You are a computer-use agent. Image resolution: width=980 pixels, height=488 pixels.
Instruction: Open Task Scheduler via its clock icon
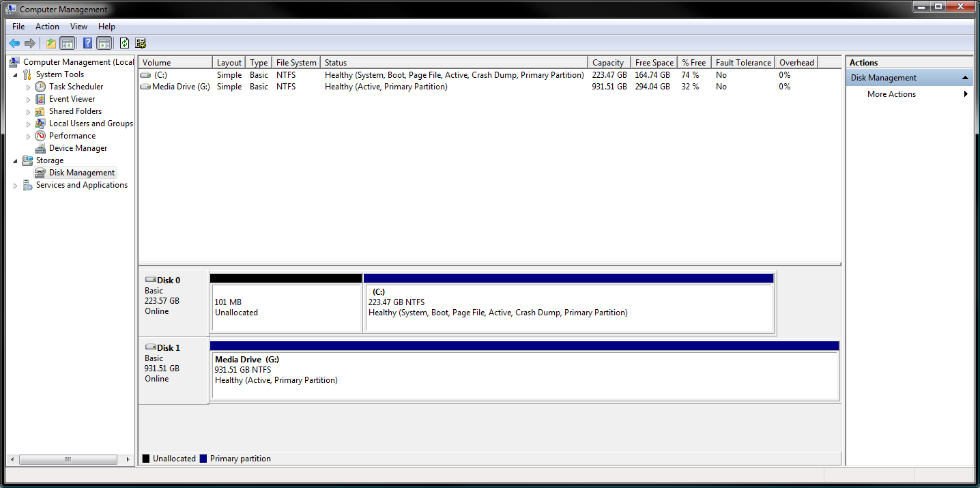tap(40, 87)
